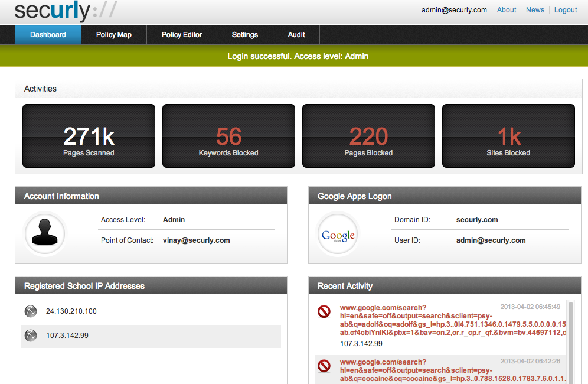Go to the Settings tab

pyautogui.click(x=245, y=35)
